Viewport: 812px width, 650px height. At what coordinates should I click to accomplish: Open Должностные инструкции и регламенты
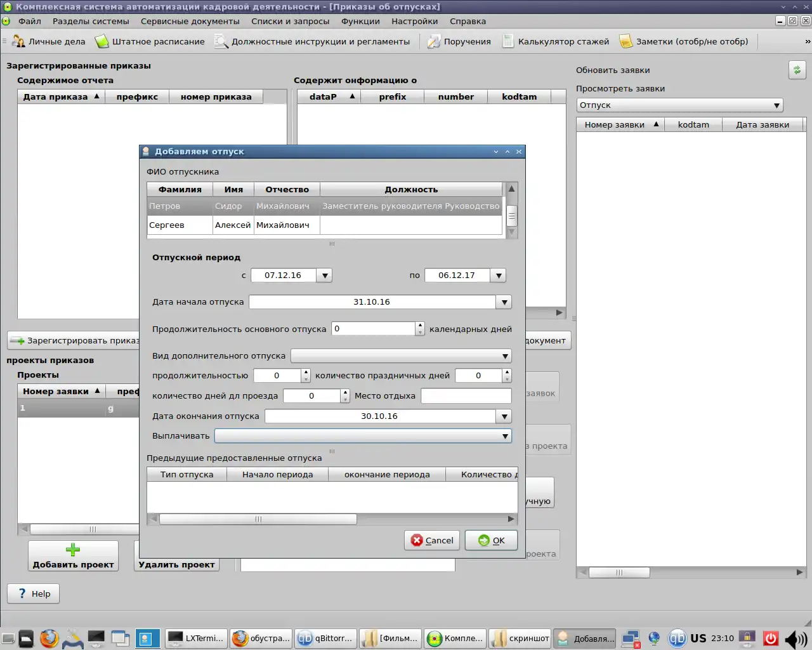coord(312,42)
